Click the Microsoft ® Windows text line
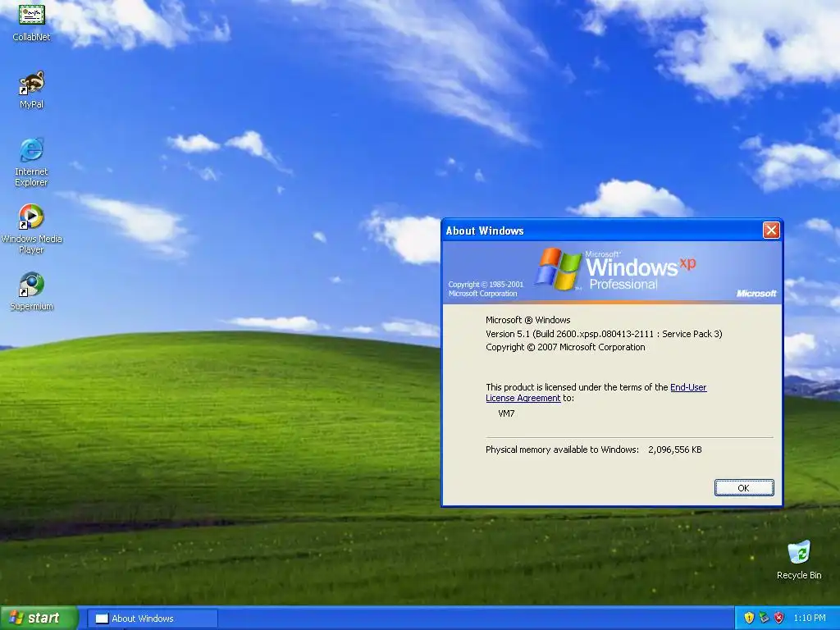The height and width of the screenshot is (630, 840). click(527, 320)
